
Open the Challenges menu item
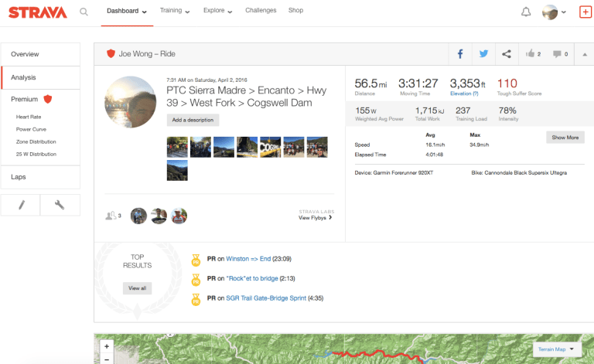pos(261,12)
